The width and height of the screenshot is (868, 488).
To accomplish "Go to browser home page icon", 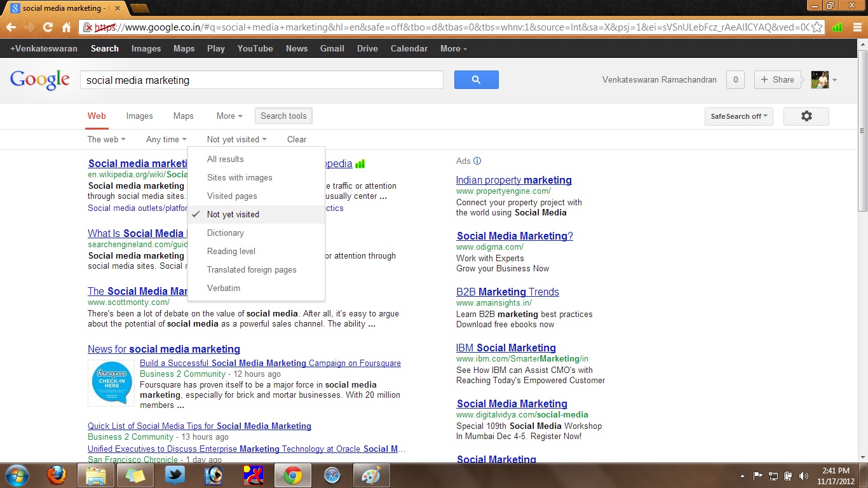I will 66,27.
